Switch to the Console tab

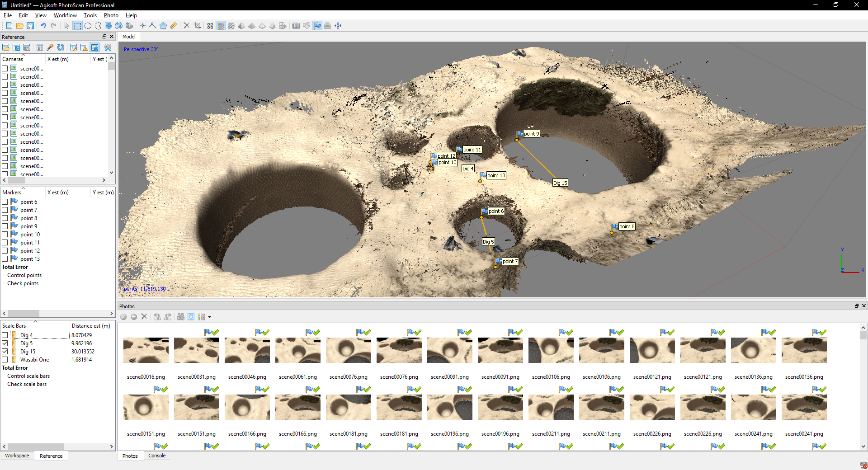tap(157, 456)
